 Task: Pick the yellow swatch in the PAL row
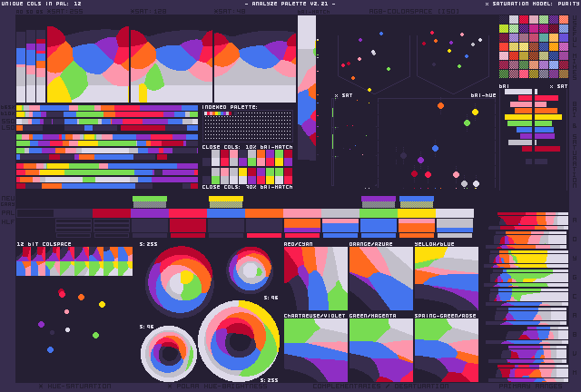tap(417, 213)
